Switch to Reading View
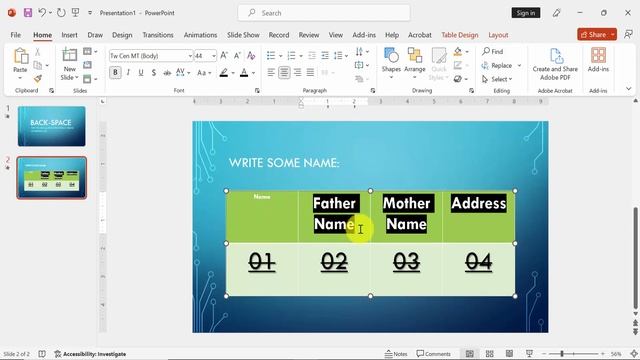 tap(509, 353)
